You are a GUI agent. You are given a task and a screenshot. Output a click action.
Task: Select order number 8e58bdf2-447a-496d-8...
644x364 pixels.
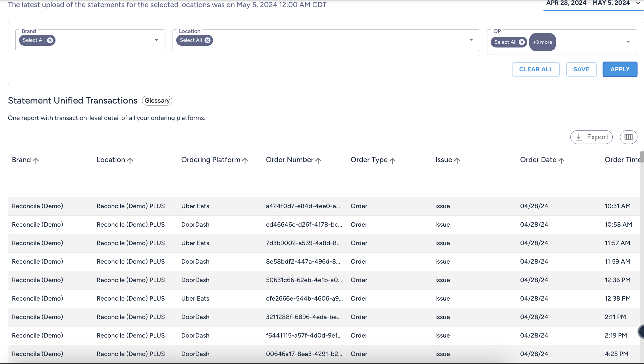click(x=303, y=262)
